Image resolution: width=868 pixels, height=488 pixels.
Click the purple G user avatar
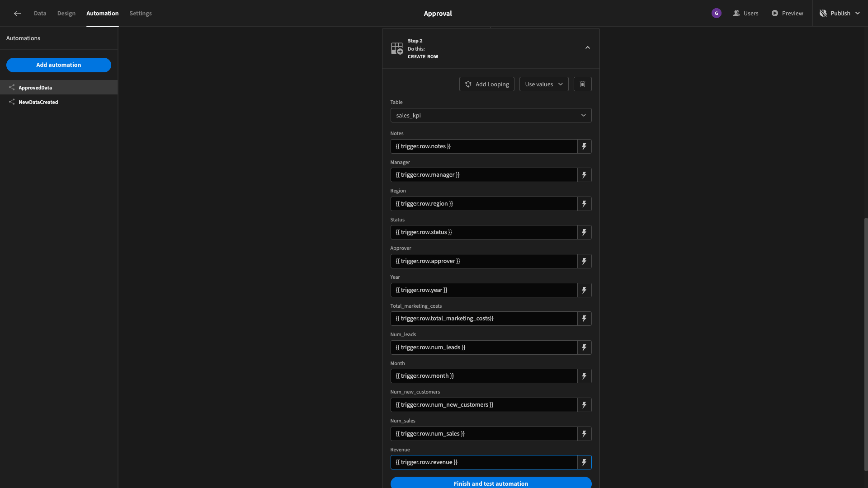[716, 14]
